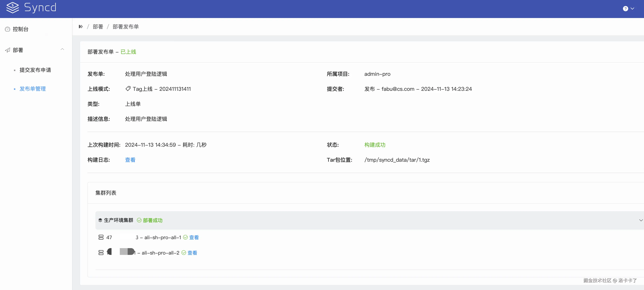Click server icon for ali-sh-pro-all-1
The width and height of the screenshot is (644, 290).
pyautogui.click(x=101, y=237)
